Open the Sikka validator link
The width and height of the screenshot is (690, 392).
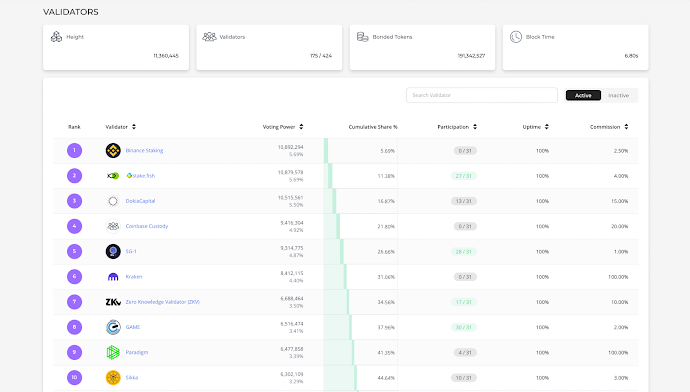click(132, 377)
